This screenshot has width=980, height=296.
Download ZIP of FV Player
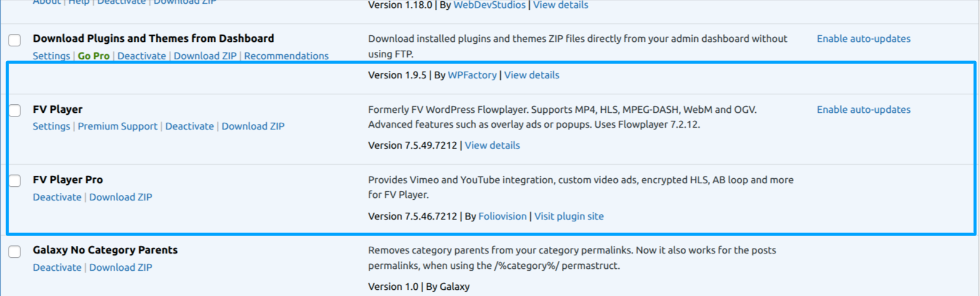tap(253, 126)
